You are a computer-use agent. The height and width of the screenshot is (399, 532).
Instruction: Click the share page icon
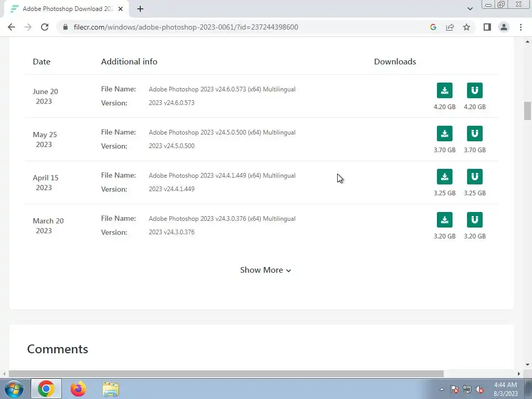tap(450, 27)
